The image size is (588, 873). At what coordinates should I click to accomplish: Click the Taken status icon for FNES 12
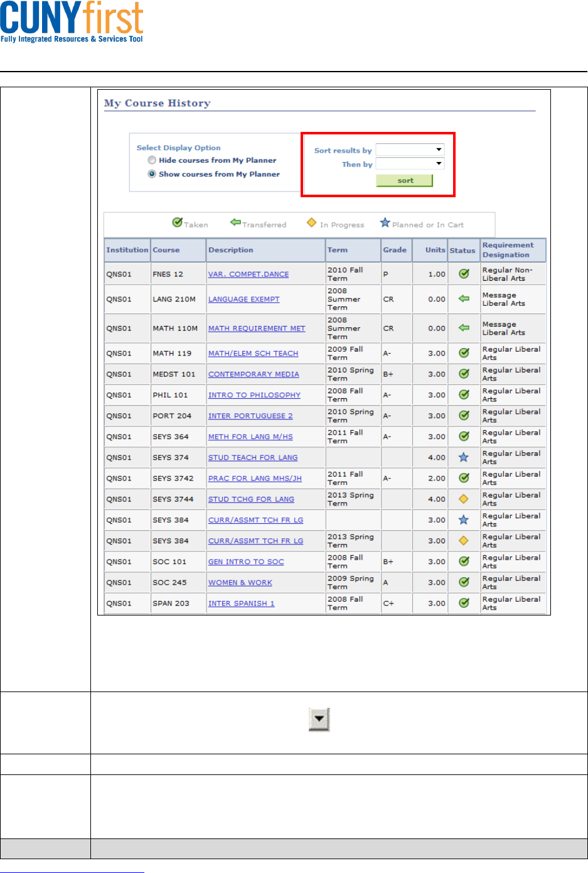(464, 274)
